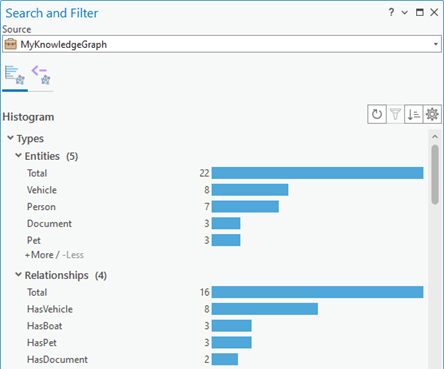Select the HasVehicle relationship bar
This screenshot has height=369, width=444.
click(x=265, y=309)
